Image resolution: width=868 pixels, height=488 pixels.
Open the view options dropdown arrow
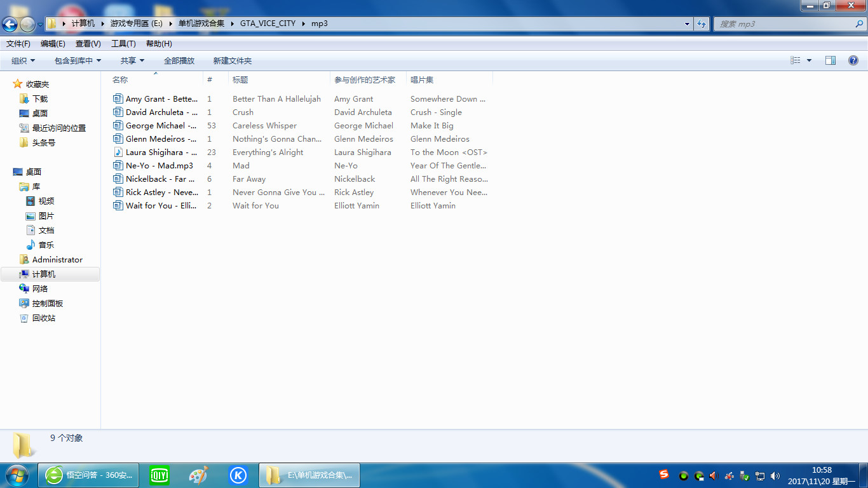pos(809,60)
